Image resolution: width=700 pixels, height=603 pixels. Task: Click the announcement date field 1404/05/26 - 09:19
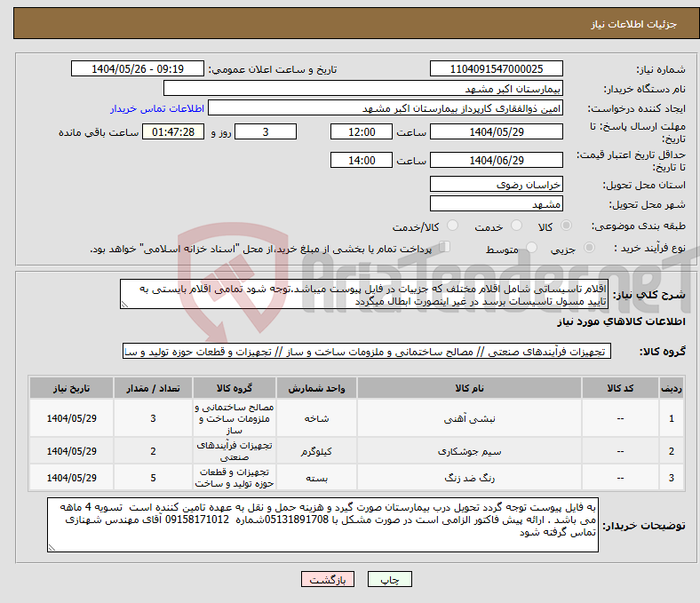pos(138,68)
